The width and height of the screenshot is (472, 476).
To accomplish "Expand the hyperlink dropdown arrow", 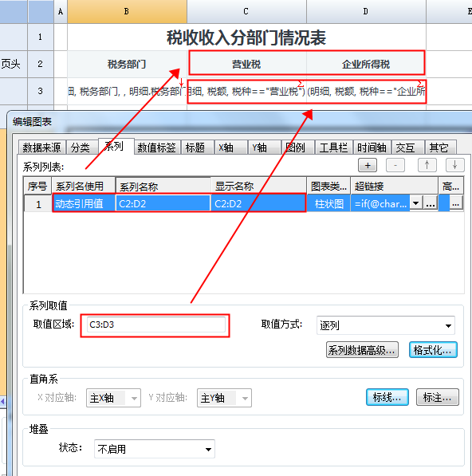I will click(x=416, y=203).
